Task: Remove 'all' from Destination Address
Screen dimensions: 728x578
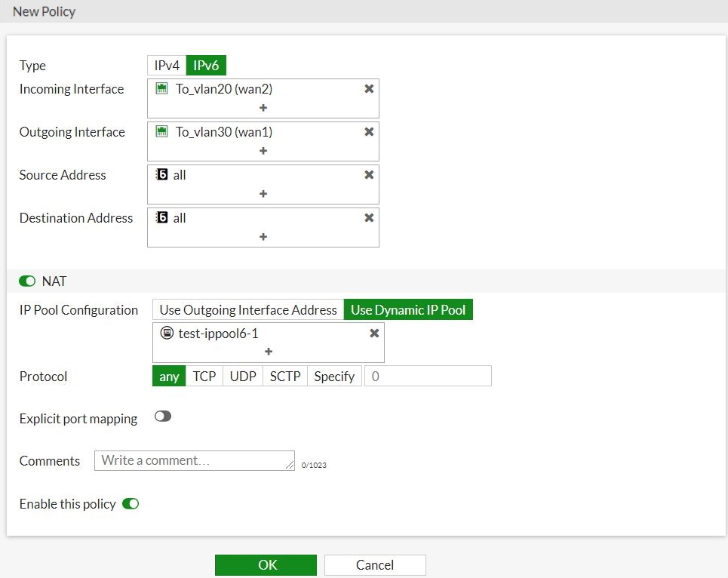Action: tap(369, 218)
